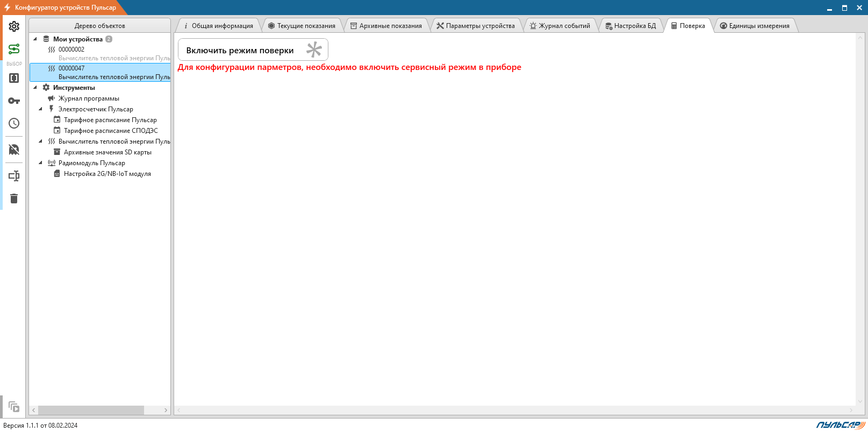This screenshot has width=868, height=432.
Task: Click the heat icon of device 00000047
Action: [52, 68]
